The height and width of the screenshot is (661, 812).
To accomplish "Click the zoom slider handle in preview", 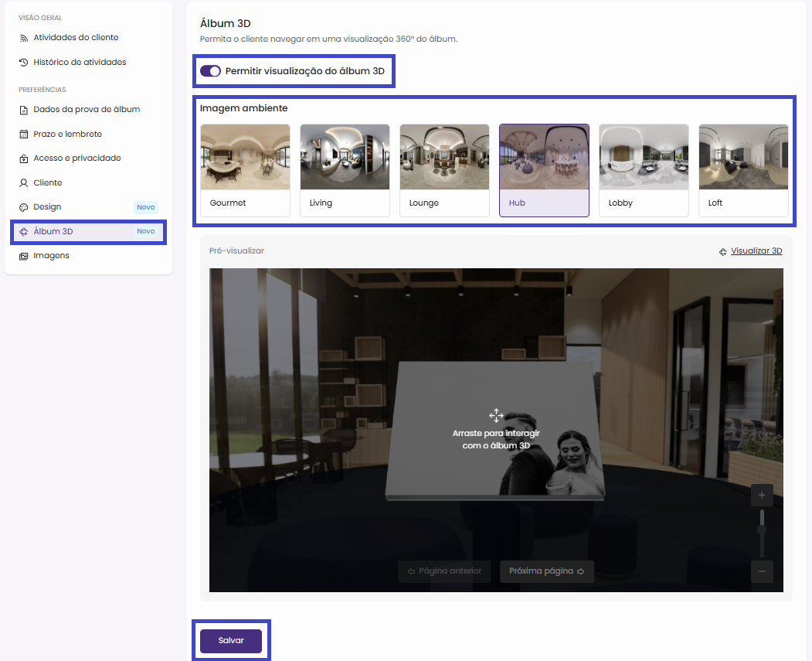I will [x=762, y=530].
